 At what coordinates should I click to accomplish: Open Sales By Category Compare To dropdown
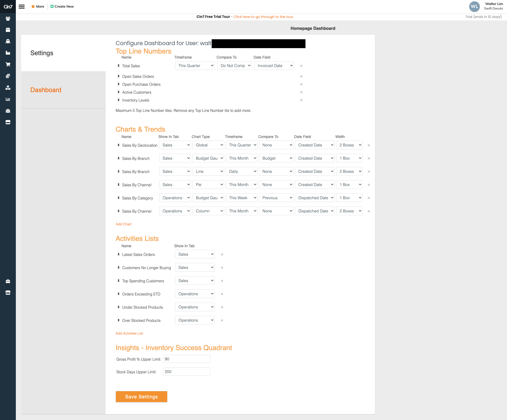coord(276,198)
